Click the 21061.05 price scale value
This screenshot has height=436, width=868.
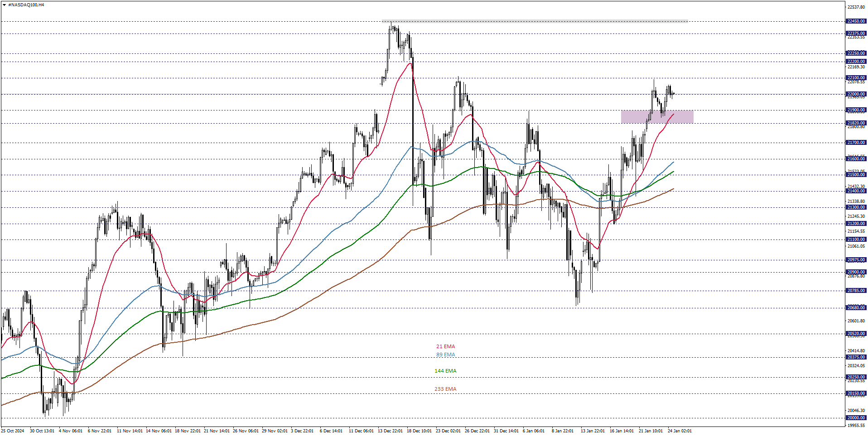tap(856, 246)
